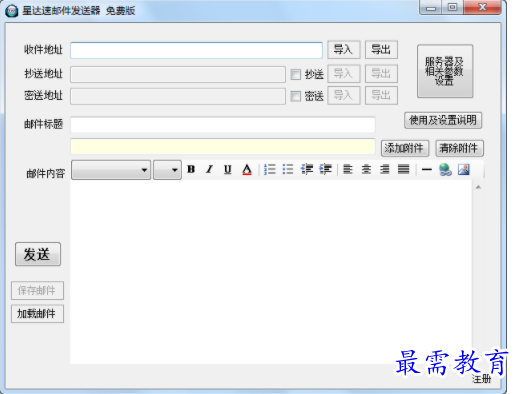
Task: Click the app icon in the title bar
Action: click(12, 11)
